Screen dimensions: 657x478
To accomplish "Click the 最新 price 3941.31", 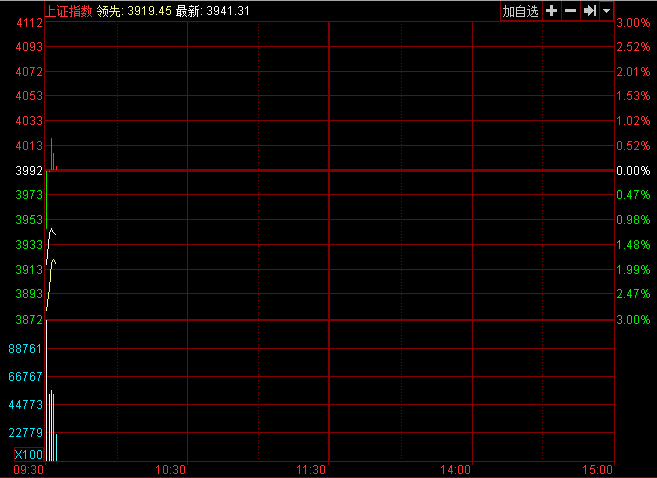I will click(x=226, y=11).
